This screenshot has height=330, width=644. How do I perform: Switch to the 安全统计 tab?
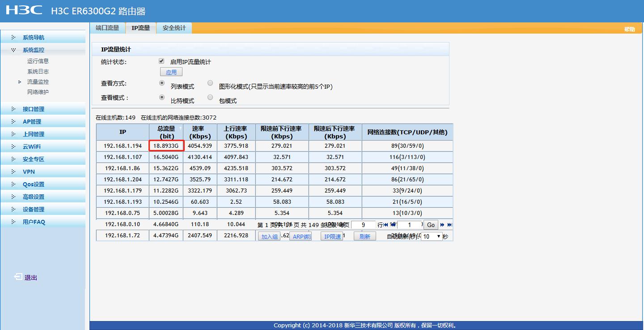coord(174,28)
